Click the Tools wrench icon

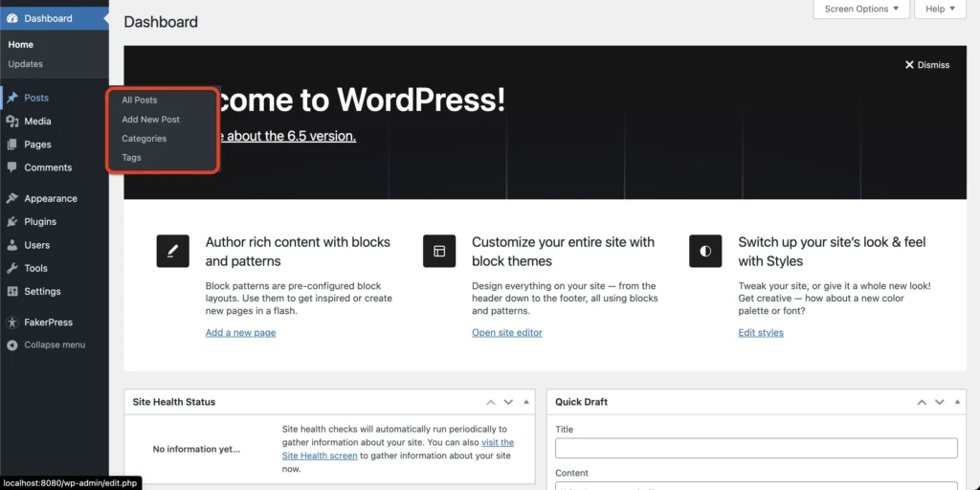coord(12,269)
